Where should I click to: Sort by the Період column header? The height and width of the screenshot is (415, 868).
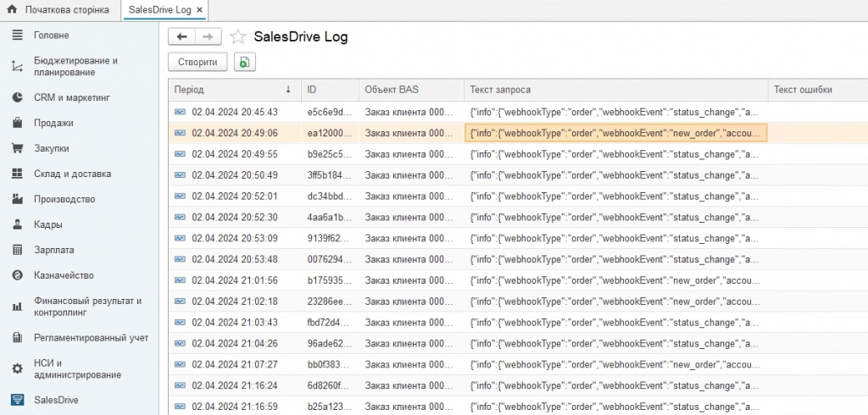[x=229, y=90]
